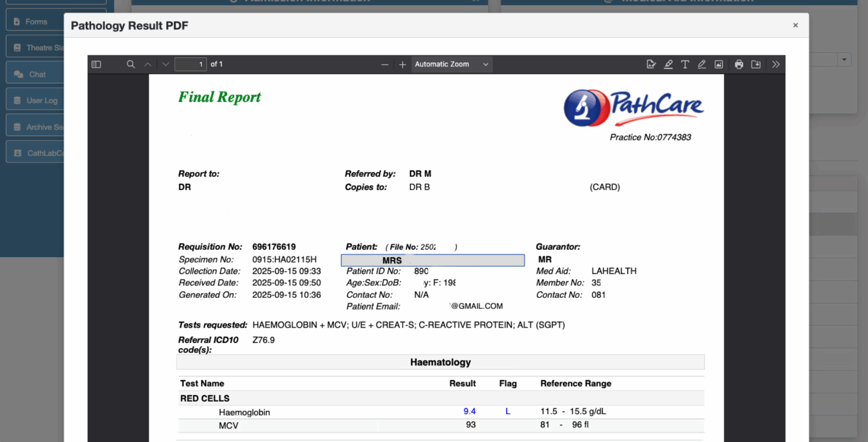Click Collection Date 2025-09-15 09:33
868x442 pixels.
coord(287,271)
